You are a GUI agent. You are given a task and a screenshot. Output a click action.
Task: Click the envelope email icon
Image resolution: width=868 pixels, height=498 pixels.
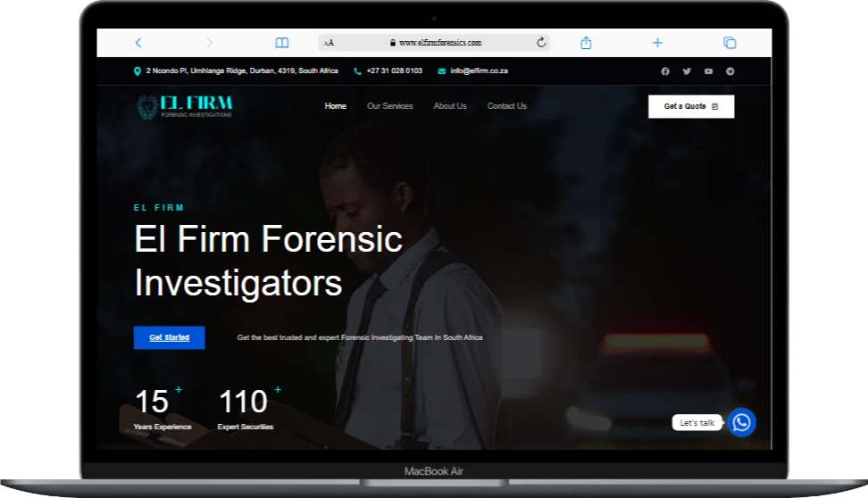(x=442, y=71)
